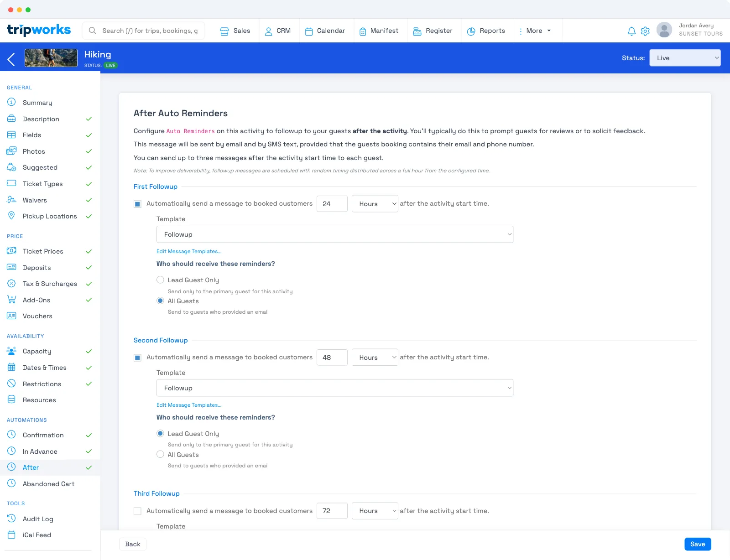Click the notifications bell icon
This screenshot has height=560, width=730.
click(x=631, y=31)
